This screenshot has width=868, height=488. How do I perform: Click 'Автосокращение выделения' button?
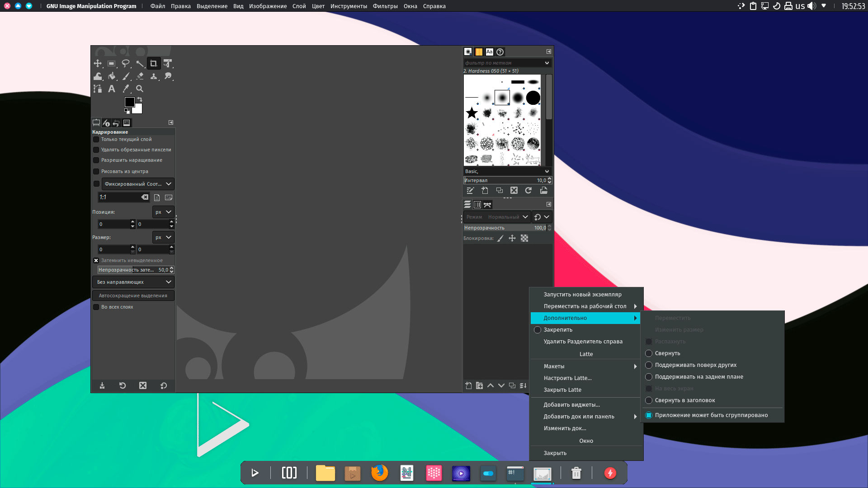click(133, 296)
